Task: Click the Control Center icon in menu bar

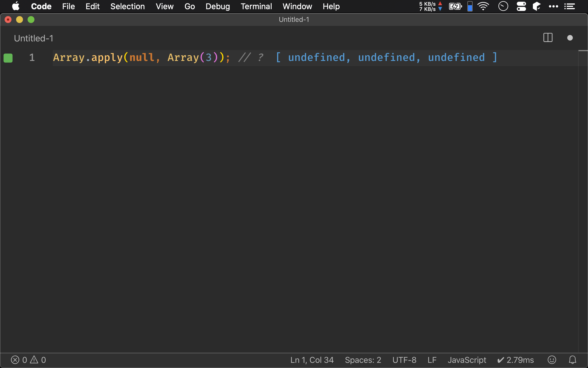Action: 521,6
